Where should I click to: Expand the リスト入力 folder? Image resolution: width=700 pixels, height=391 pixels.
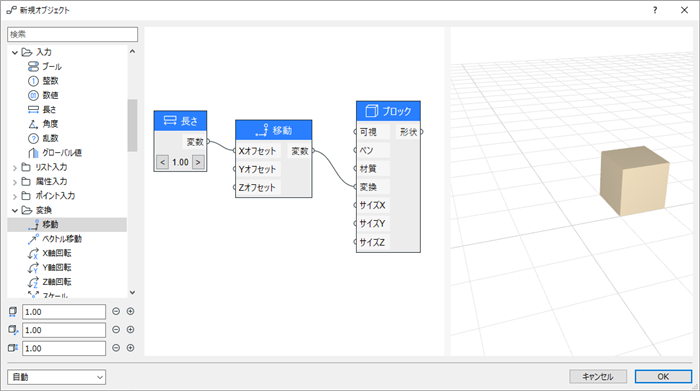point(15,168)
